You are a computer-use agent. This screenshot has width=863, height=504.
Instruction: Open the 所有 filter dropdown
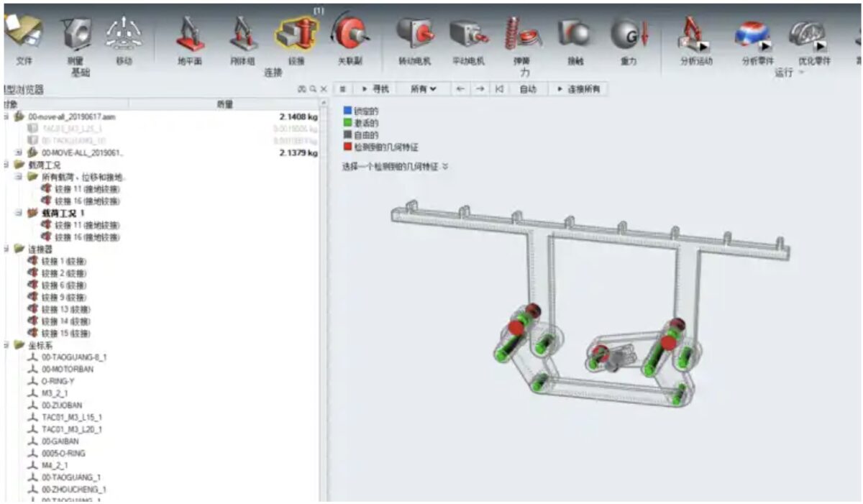tap(424, 89)
